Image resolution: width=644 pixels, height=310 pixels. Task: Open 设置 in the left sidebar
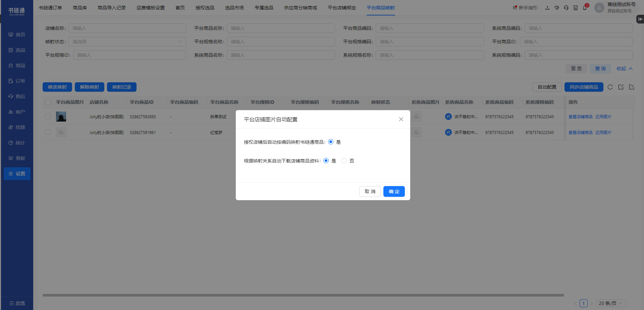coord(17,174)
